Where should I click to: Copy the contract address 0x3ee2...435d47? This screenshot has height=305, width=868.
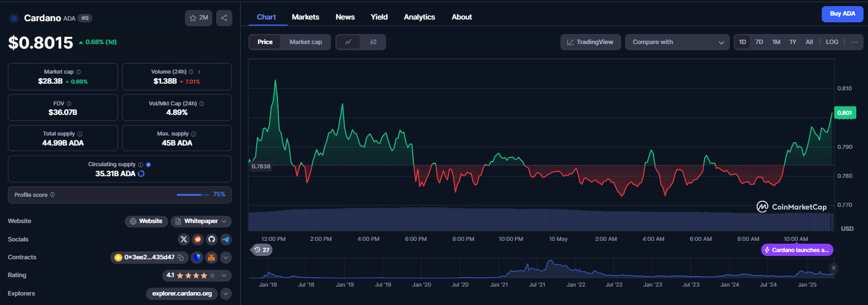click(181, 258)
